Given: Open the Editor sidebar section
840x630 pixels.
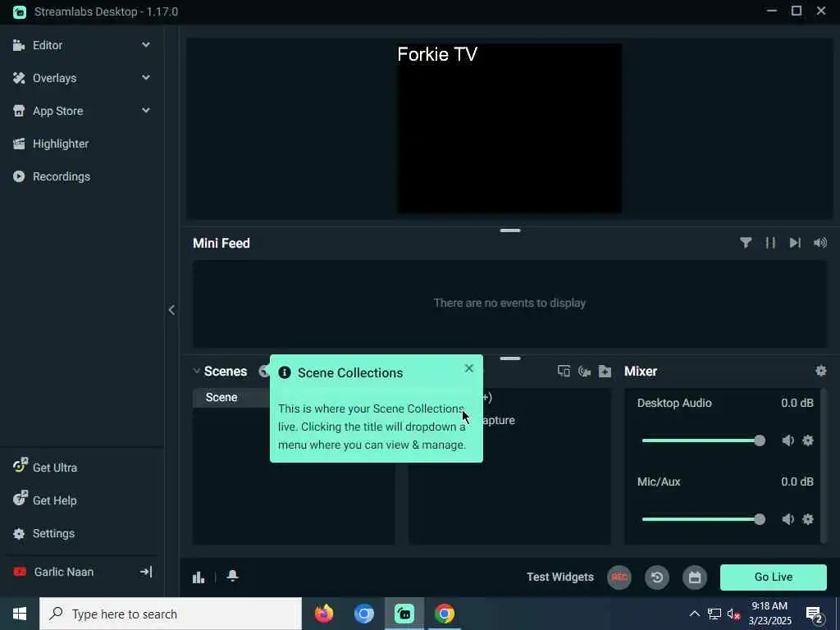Looking at the screenshot, I should point(81,46).
